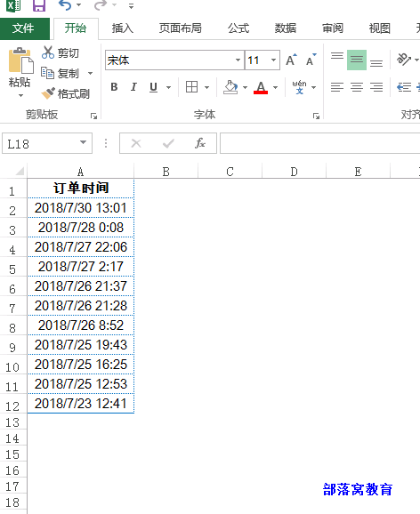This screenshot has width=420, height=514.
Task: Click the Save icon in quick access toolbar
Action: 39,5
